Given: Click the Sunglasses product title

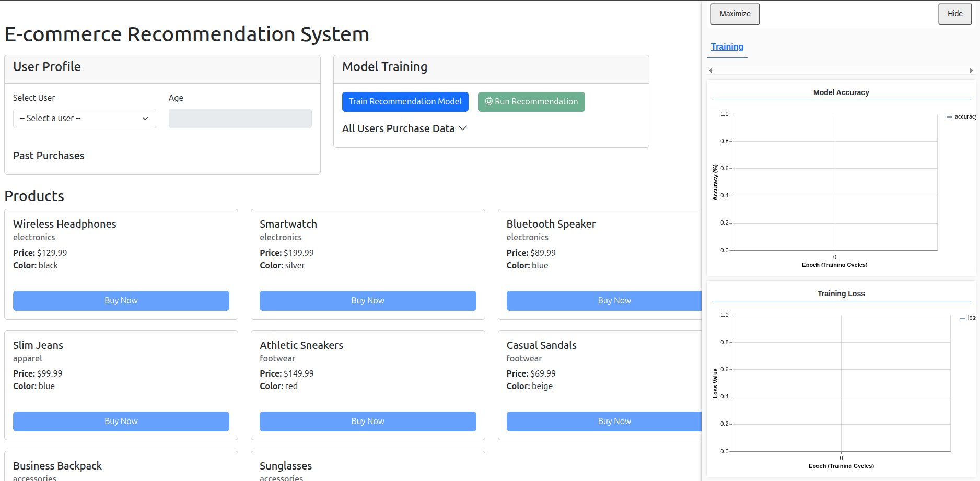Looking at the screenshot, I should (286, 466).
